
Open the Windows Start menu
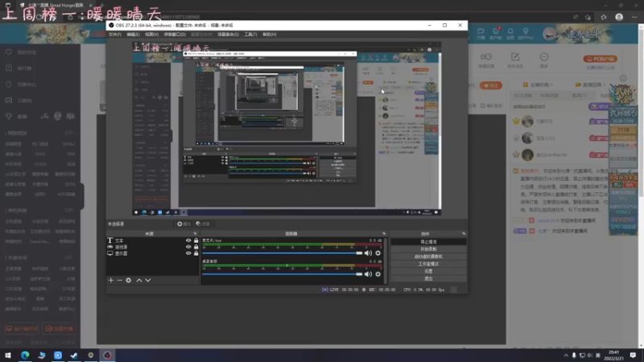pos(8,355)
